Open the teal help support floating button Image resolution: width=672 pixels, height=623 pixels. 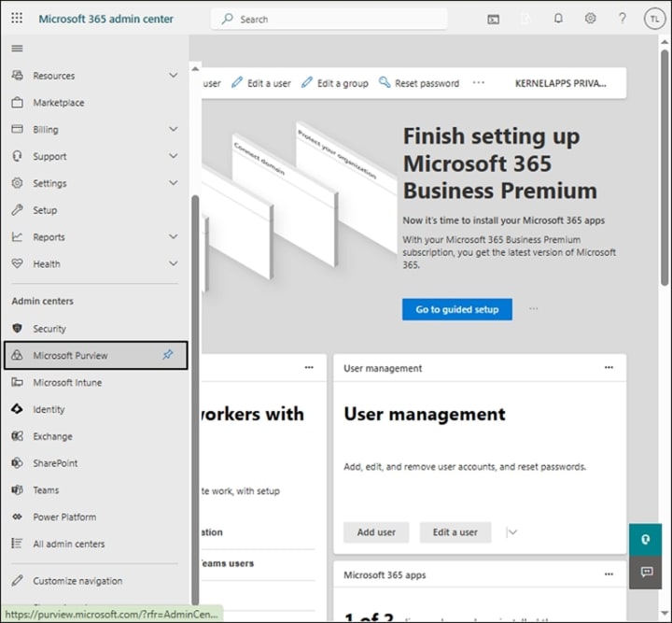(x=646, y=539)
